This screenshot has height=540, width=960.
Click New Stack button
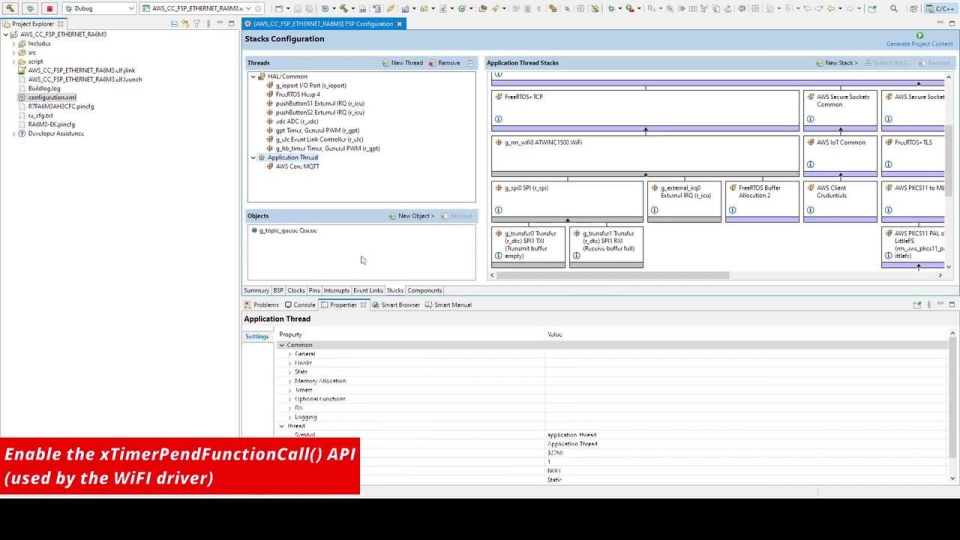tap(836, 63)
